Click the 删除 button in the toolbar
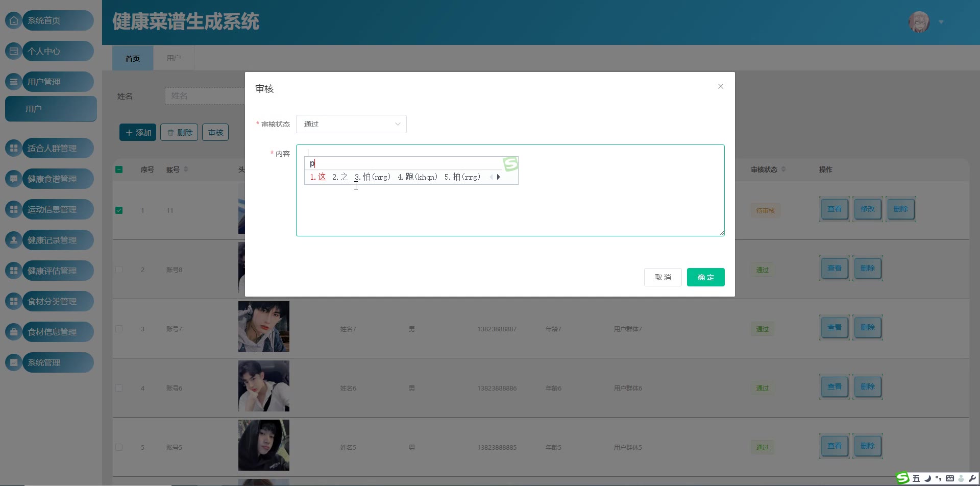This screenshot has width=980, height=486. pos(180,132)
